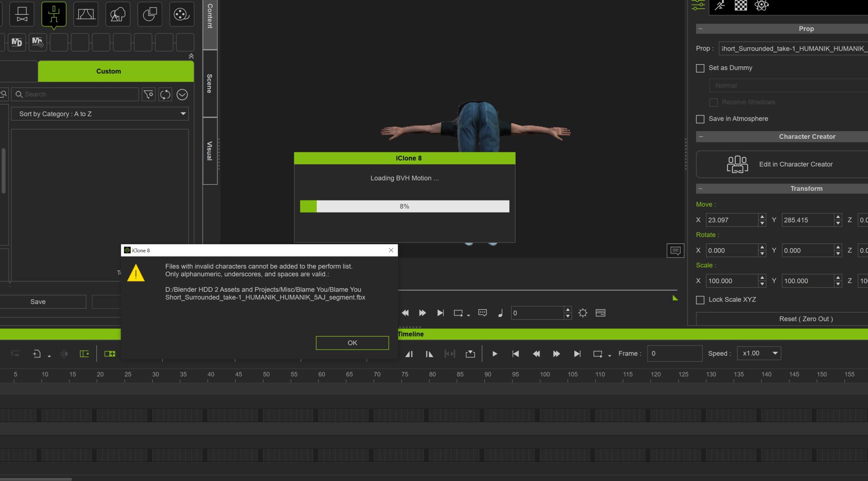Go to end frame in Timeline
This screenshot has width=868, height=481.
tap(577, 353)
